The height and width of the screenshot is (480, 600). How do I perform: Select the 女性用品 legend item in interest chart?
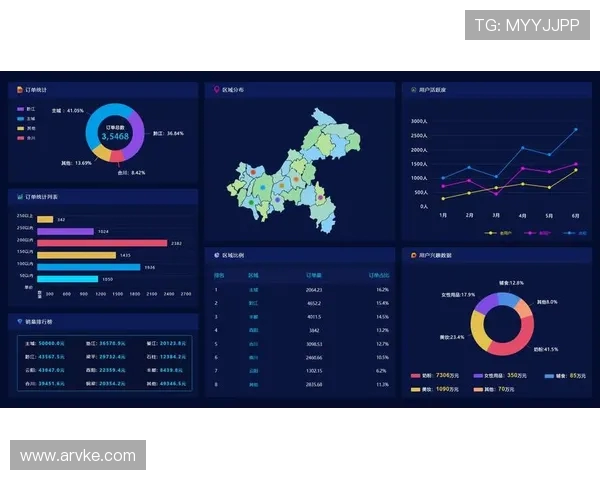coord(487,375)
